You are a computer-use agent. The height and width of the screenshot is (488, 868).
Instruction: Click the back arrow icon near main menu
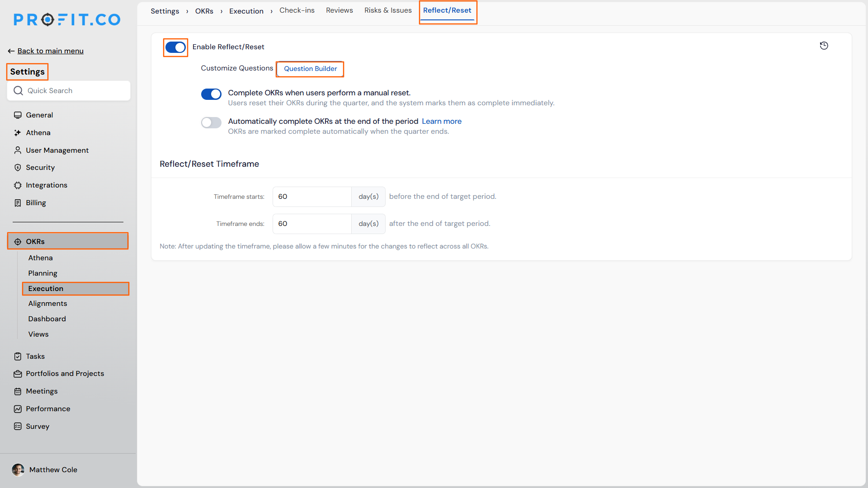click(11, 51)
